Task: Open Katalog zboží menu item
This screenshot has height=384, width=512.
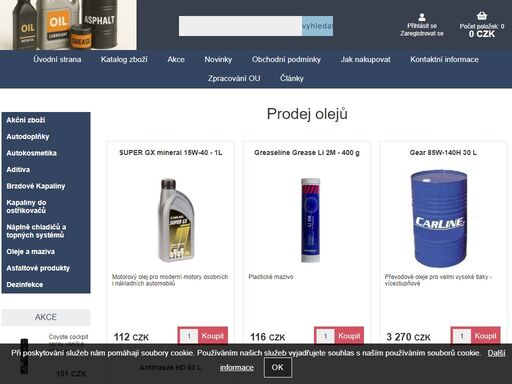Action: click(x=124, y=60)
